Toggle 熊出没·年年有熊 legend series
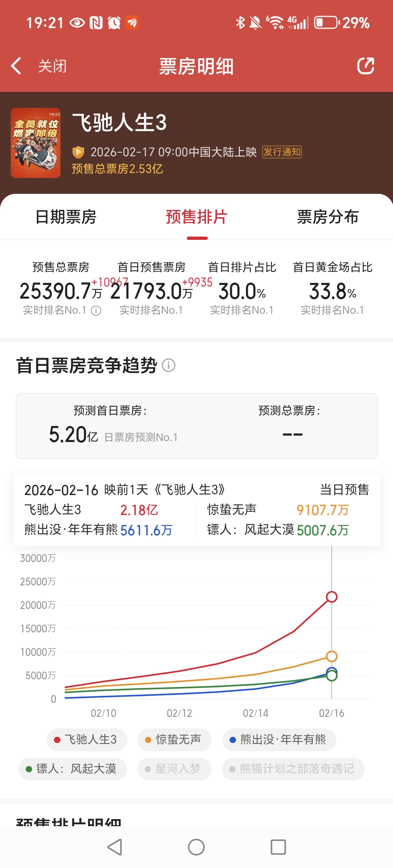The image size is (393, 868). click(x=279, y=740)
